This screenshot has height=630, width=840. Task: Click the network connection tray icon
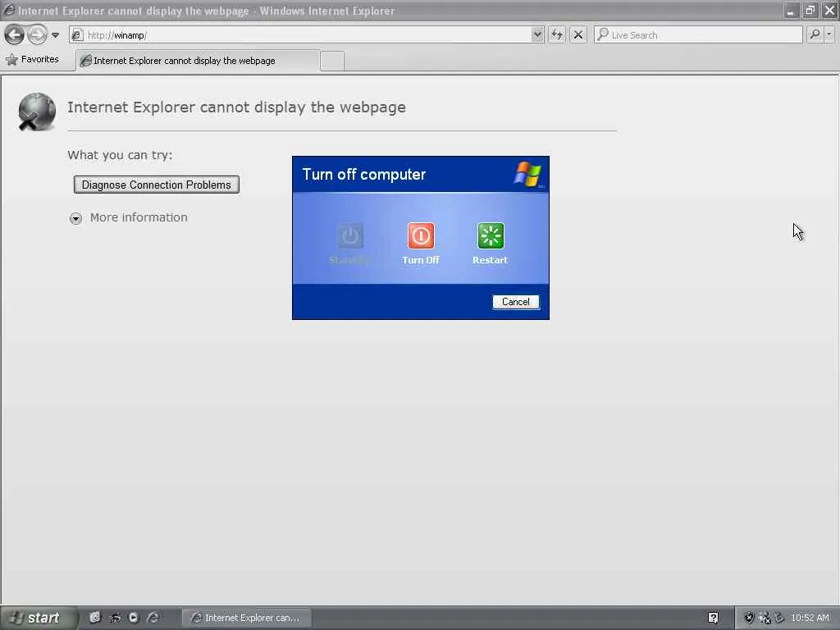click(765, 618)
